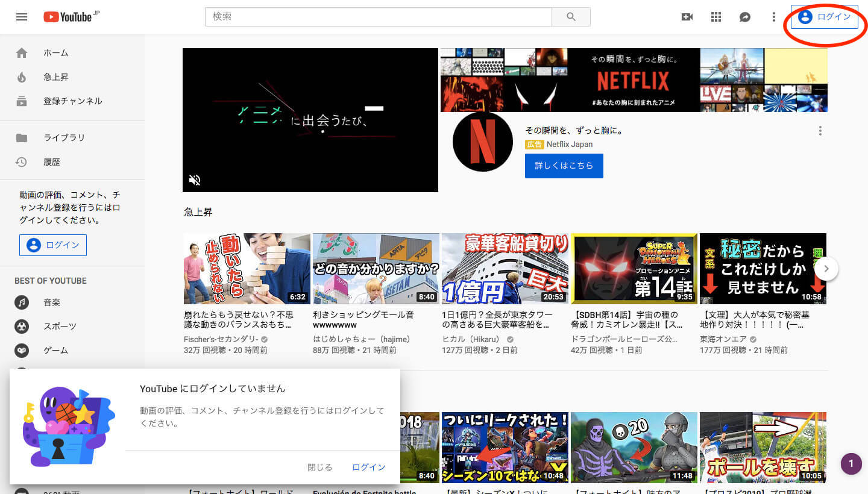This screenshot has height=494, width=868.
Task: Click ログイン in the login popup
Action: click(369, 467)
